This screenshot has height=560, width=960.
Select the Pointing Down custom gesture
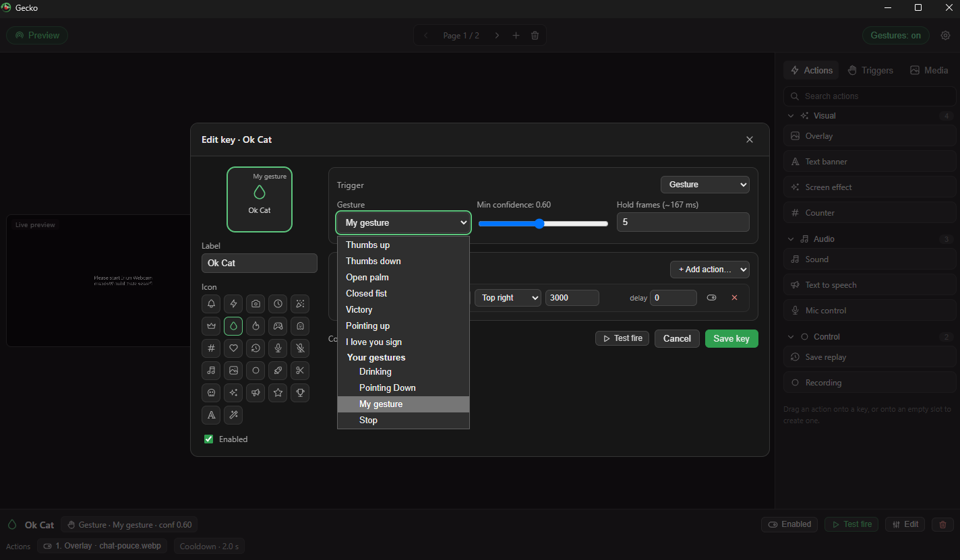click(403, 388)
